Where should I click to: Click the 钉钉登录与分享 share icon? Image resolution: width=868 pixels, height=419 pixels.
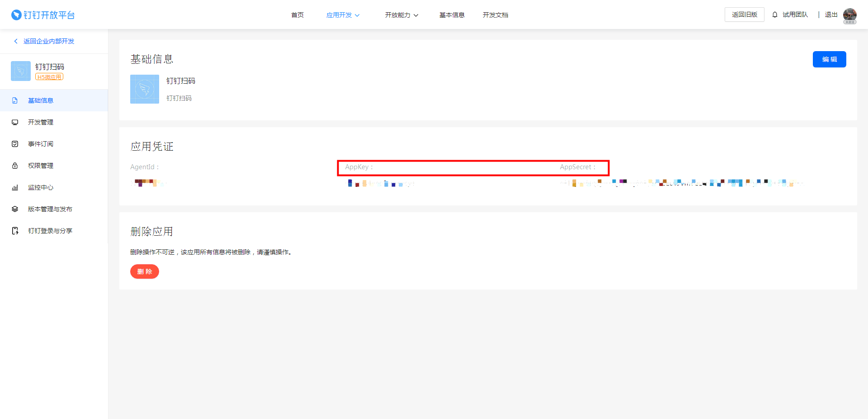pos(15,231)
